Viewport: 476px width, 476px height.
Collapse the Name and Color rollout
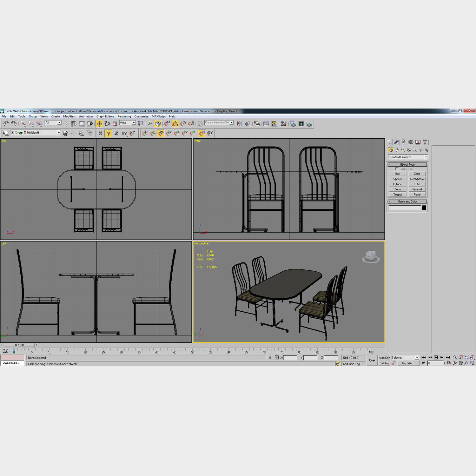[407, 202]
